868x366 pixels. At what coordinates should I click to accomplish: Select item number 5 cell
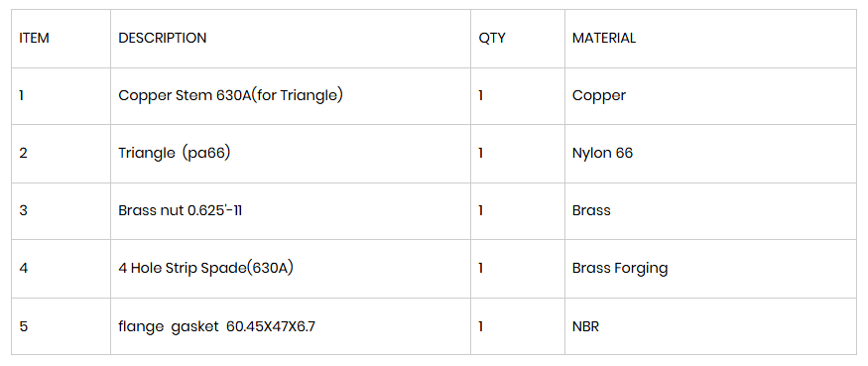61,326
